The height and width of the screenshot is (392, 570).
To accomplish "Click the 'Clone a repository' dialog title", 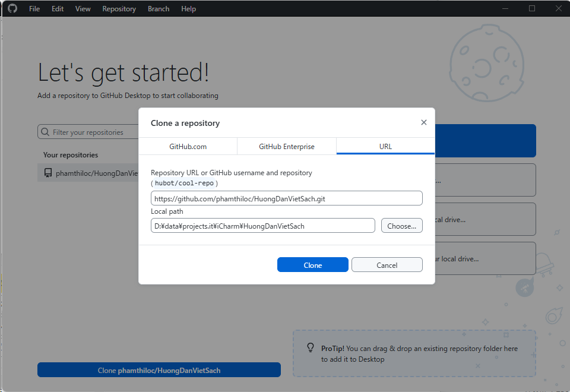I will click(185, 124).
